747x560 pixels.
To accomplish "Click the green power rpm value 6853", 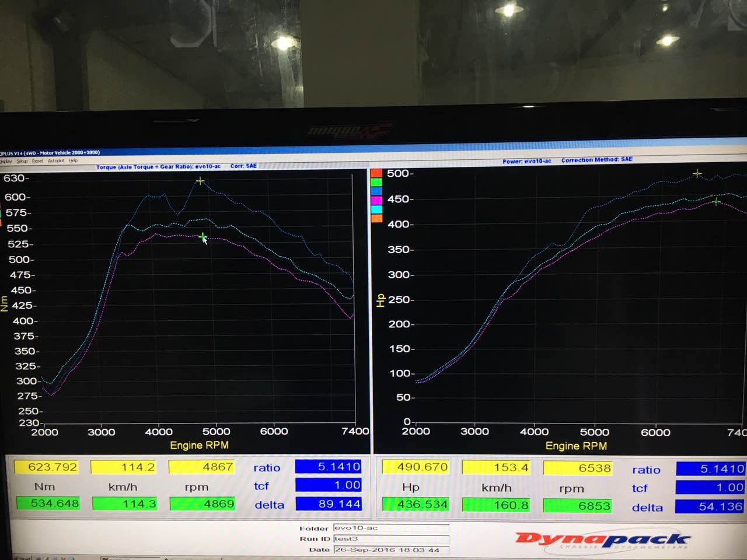I will click(578, 506).
